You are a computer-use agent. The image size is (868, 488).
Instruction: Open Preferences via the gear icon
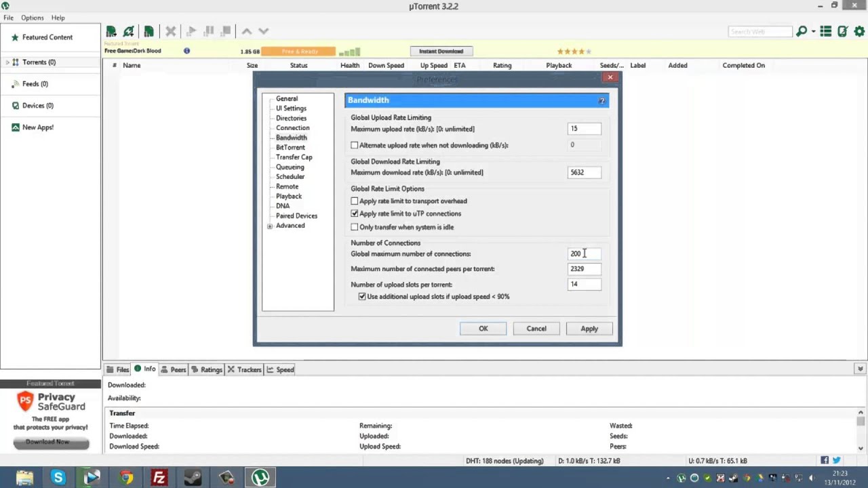coord(860,31)
